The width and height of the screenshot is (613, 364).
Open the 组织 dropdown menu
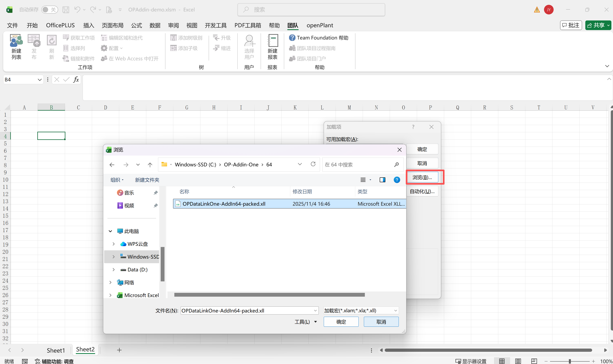point(117,180)
